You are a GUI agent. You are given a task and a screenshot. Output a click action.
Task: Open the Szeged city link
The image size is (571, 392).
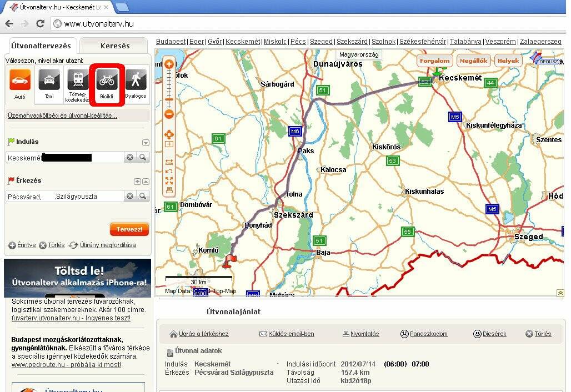coord(321,42)
